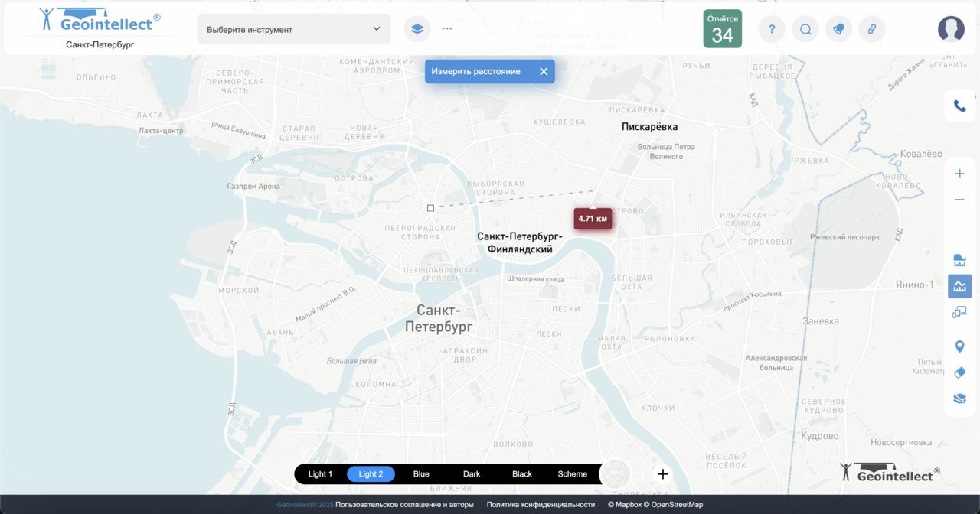Click the satellite map thumbnail preview
The image size is (980, 514).
[x=616, y=474]
